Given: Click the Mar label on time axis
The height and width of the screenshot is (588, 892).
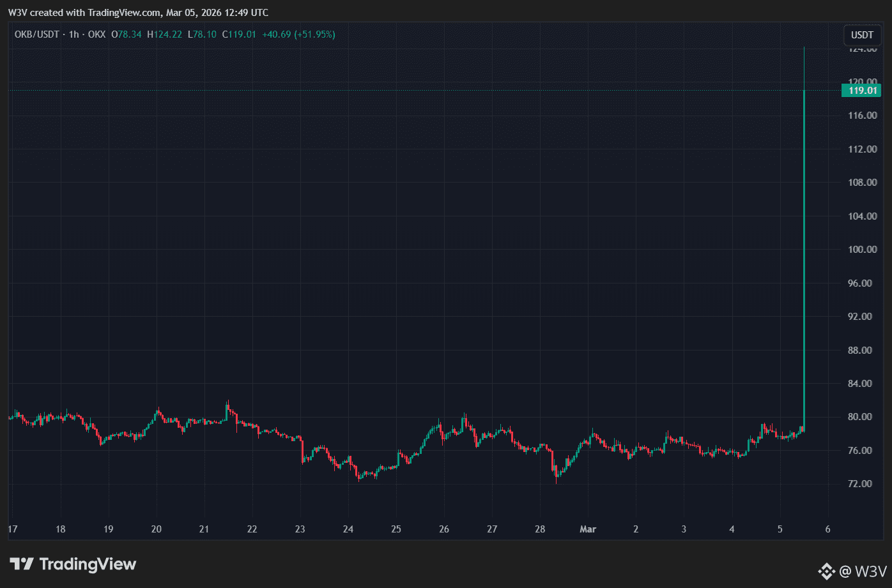Looking at the screenshot, I should (x=588, y=529).
